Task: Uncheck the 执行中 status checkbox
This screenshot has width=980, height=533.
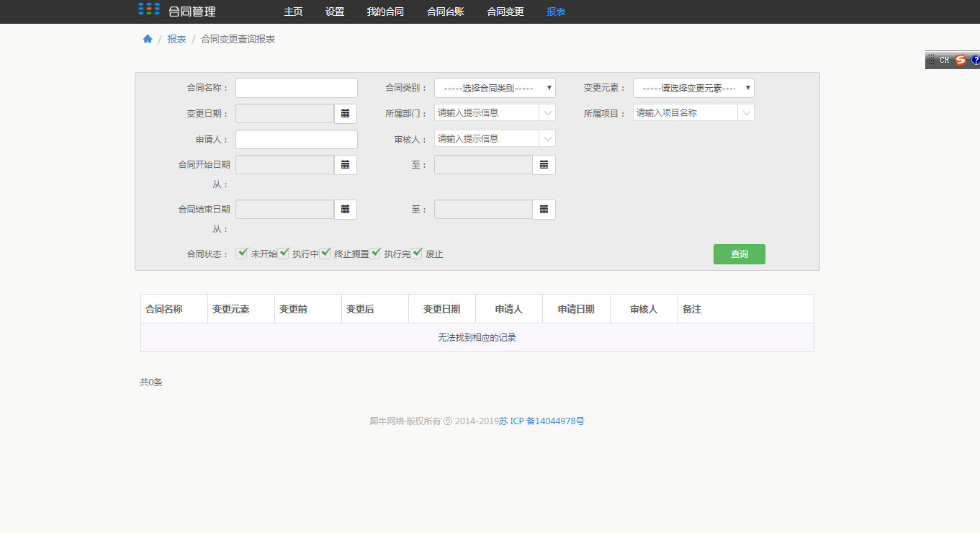Action: (284, 254)
